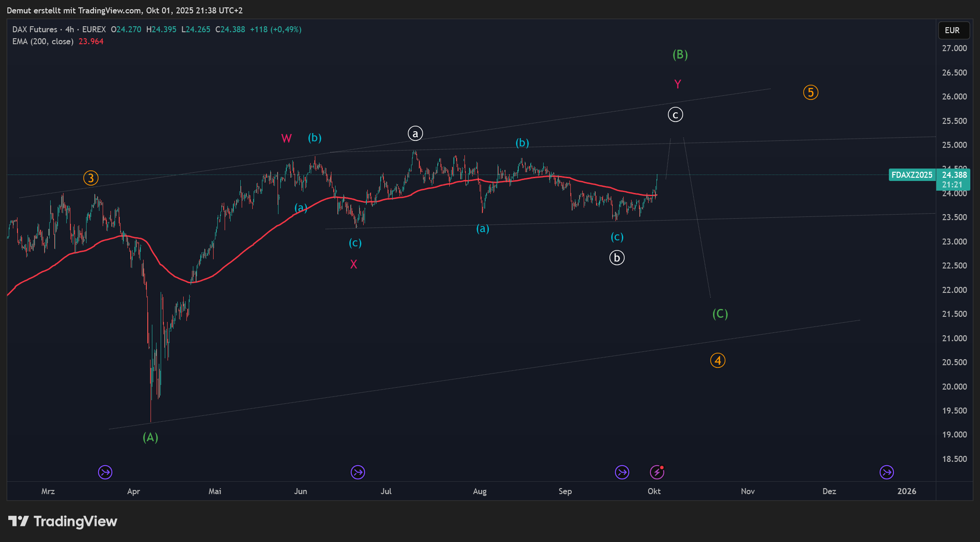Open the EUR currency selector
The image size is (980, 542).
point(953,30)
